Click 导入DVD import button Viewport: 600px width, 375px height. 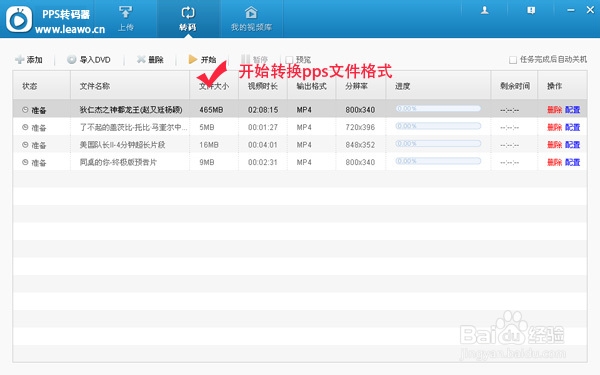pos(89,60)
